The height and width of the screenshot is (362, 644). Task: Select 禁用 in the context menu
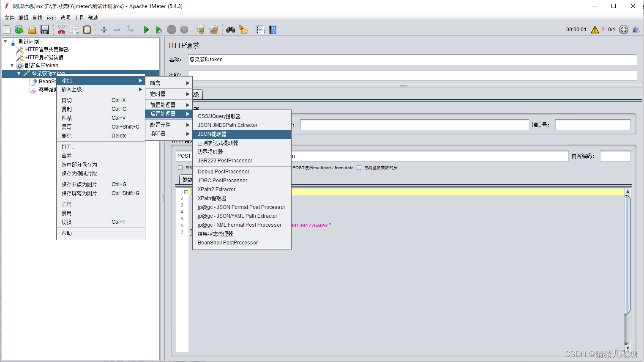click(101, 213)
